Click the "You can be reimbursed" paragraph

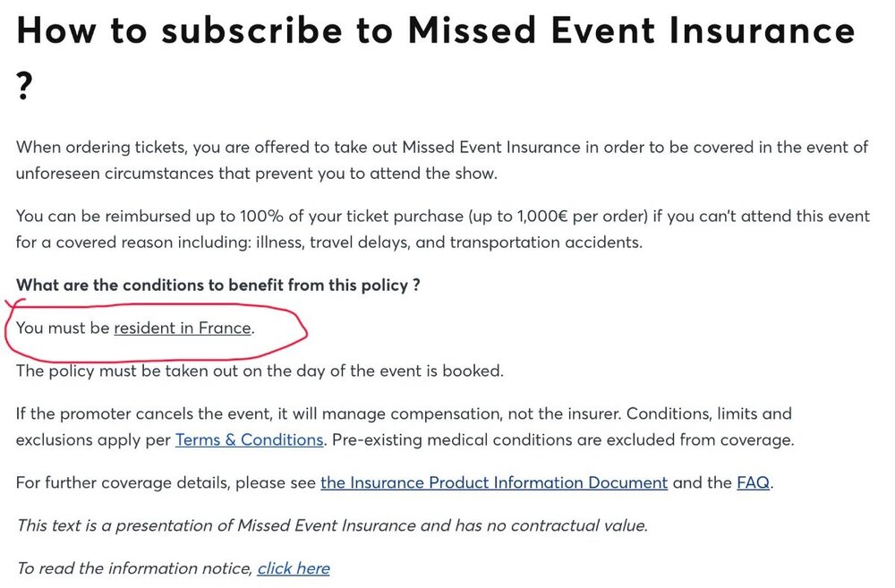[443, 229]
